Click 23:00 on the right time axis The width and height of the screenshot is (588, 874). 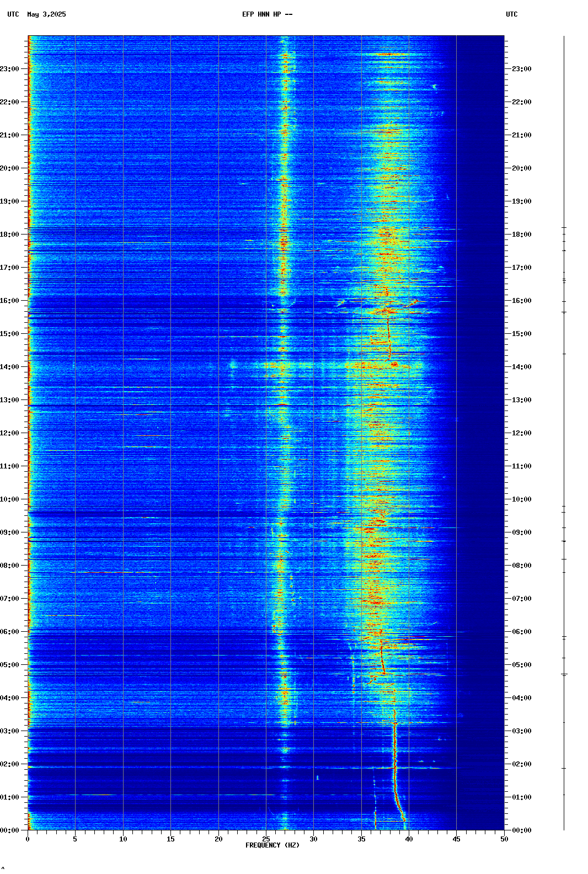pyautogui.click(x=522, y=69)
